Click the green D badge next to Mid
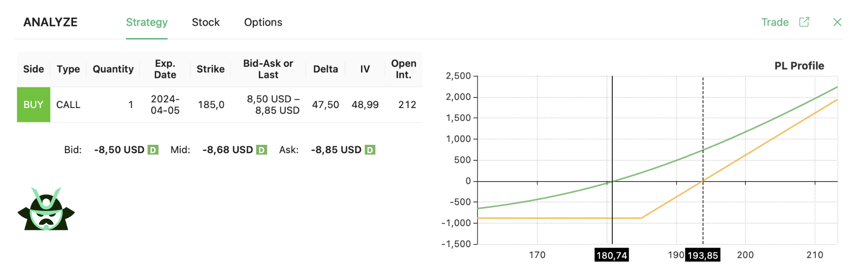Viewport: 868px width, 279px height. pos(261,150)
